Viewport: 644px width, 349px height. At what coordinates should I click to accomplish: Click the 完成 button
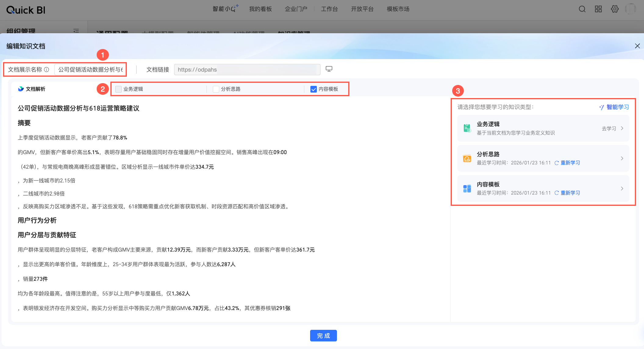tap(323, 336)
